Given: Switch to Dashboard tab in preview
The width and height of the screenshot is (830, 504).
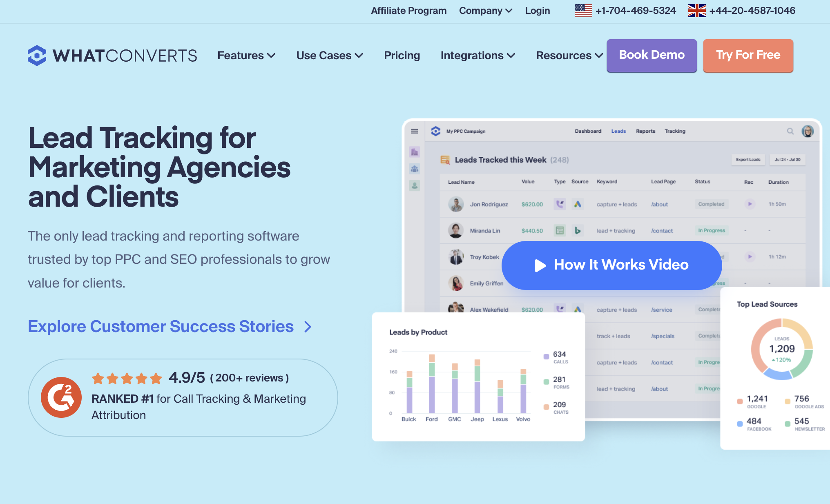Looking at the screenshot, I should pyautogui.click(x=588, y=131).
